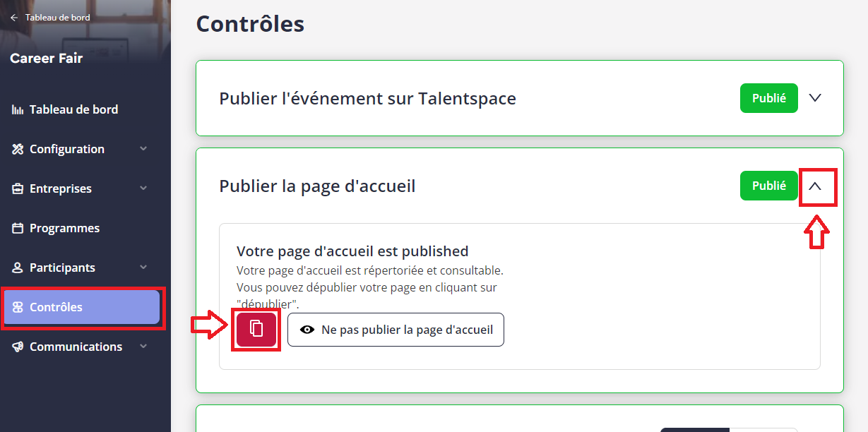The height and width of the screenshot is (432, 868).
Task: Click the Communications megaphone icon
Action: [18, 347]
